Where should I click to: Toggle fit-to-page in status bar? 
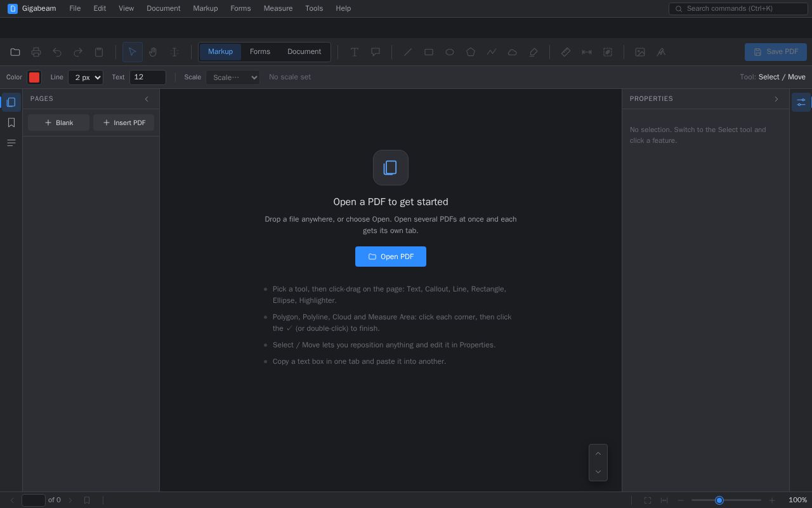pos(648,500)
